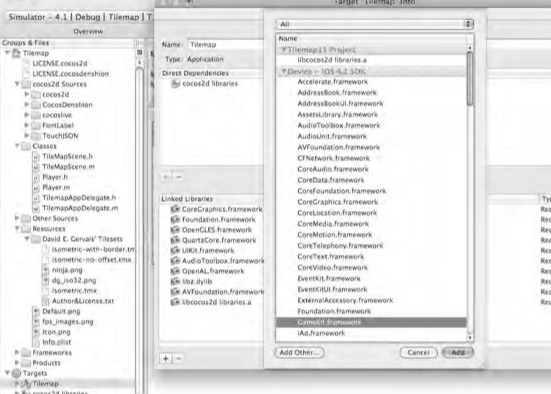This screenshot has height=394, width=551.
Task: Collapse the Resources group triangle
Action: [x=17, y=229]
